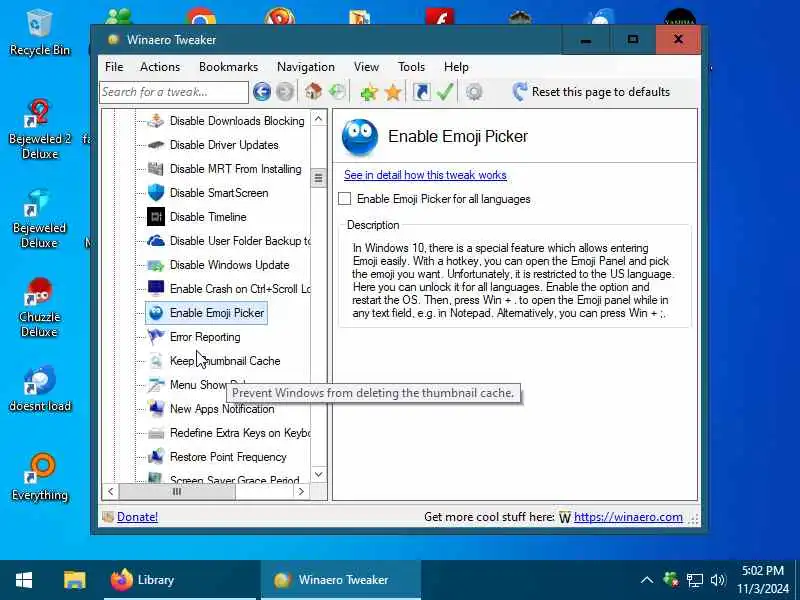Image resolution: width=800 pixels, height=600 pixels.
Task: Open the https://winaero.com link
Action: 628,517
